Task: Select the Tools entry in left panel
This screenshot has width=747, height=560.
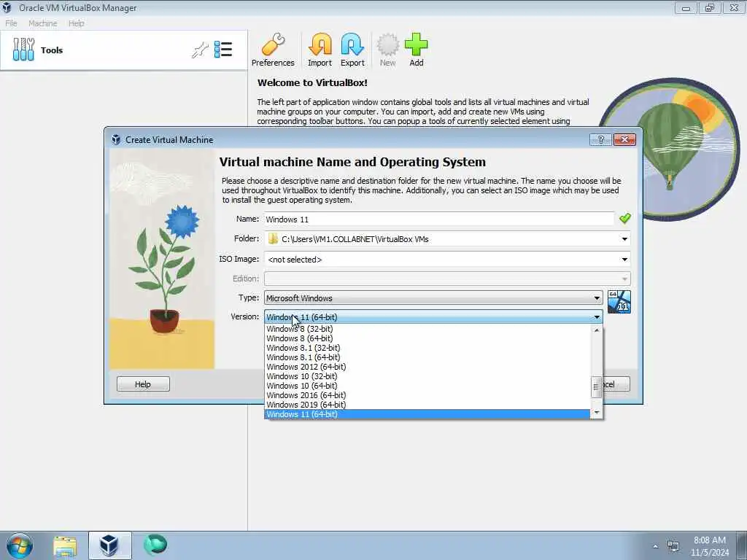Action: tap(124, 50)
